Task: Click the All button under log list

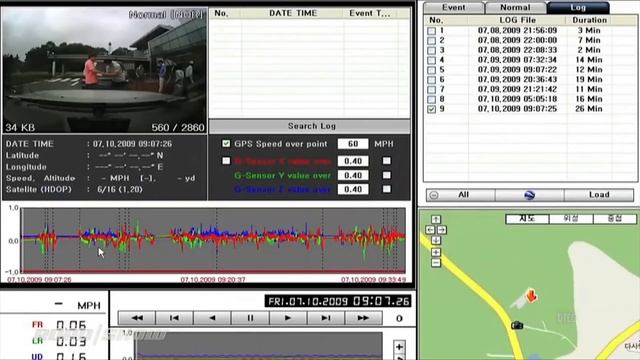Action: point(461,195)
